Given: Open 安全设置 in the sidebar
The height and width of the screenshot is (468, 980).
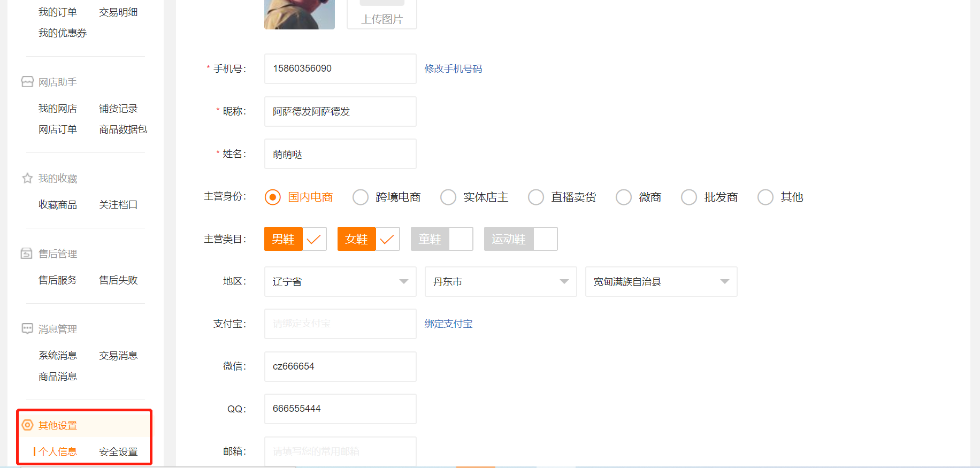Looking at the screenshot, I should pyautogui.click(x=118, y=452).
